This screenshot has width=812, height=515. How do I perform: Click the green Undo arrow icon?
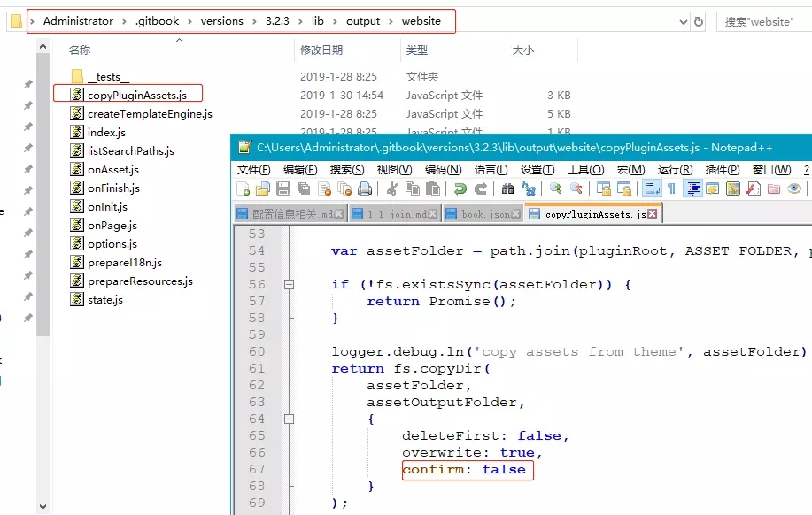(460, 188)
